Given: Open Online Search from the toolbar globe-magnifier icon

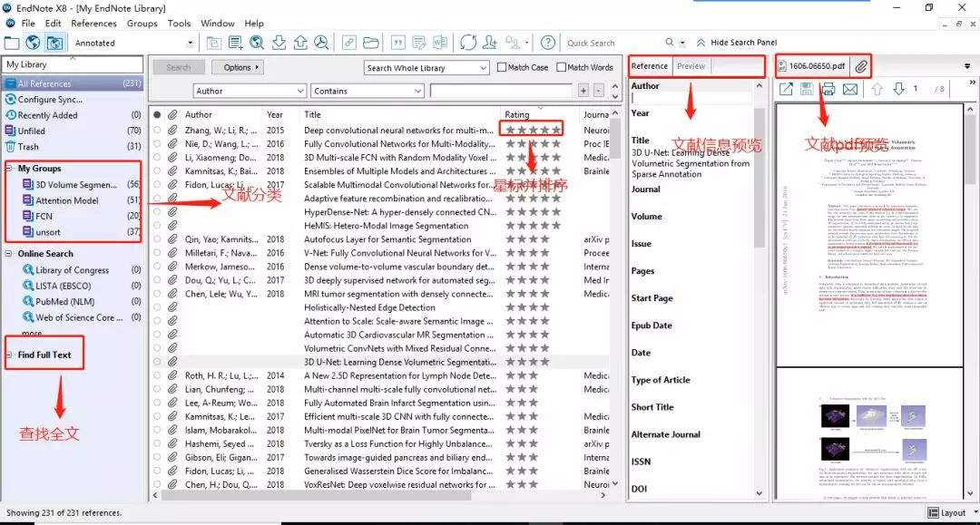Looking at the screenshot, I should pos(257,43).
